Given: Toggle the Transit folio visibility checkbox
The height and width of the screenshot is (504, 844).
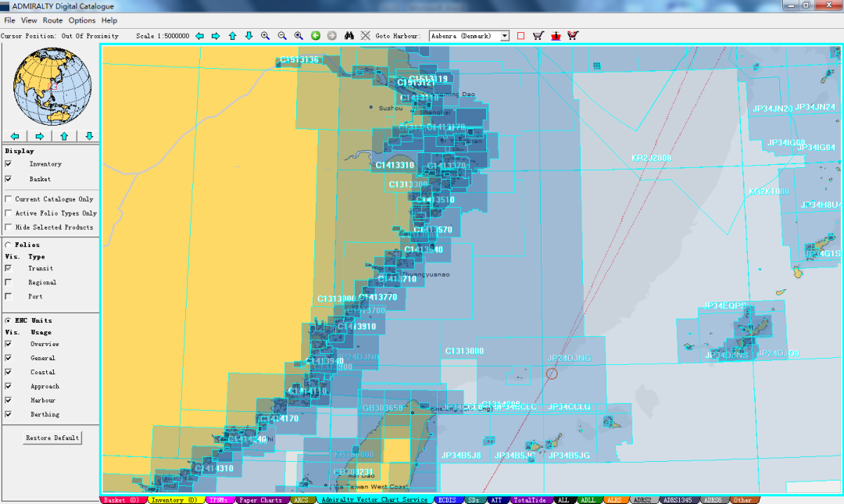Looking at the screenshot, I should pos(8,268).
